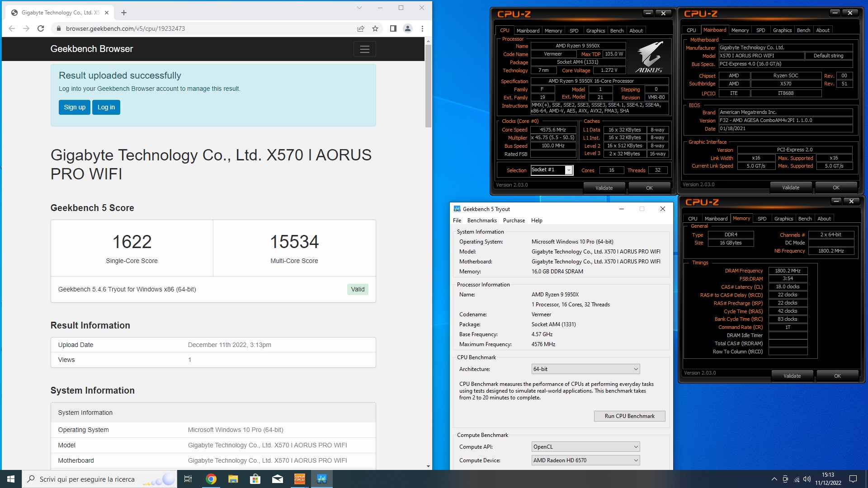This screenshot has width=868, height=488.
Task: Open File Explorer from taskbar
Action: [x=233, y=479]
